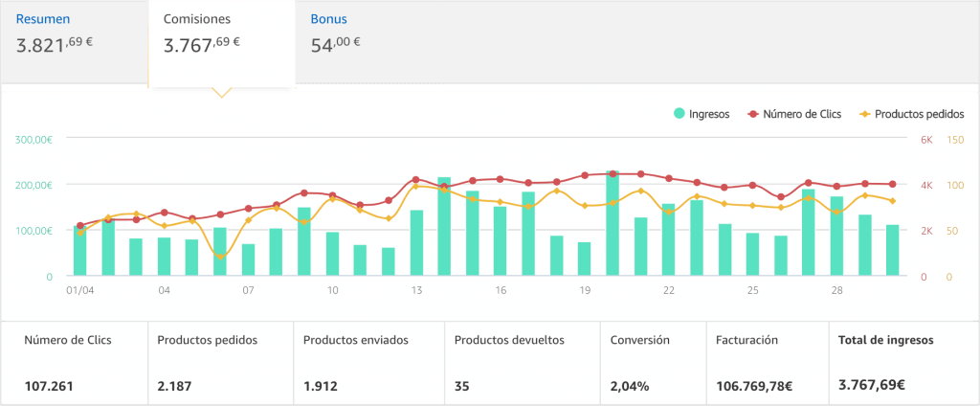This screenshot has width=980, height=406.
Task: Click the 35 returned products value
Action: coord(461,386)
